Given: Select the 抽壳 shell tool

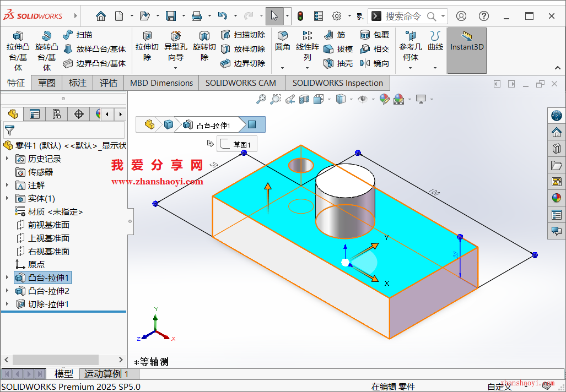Looking at the screenshot, I should coord(338,63).
